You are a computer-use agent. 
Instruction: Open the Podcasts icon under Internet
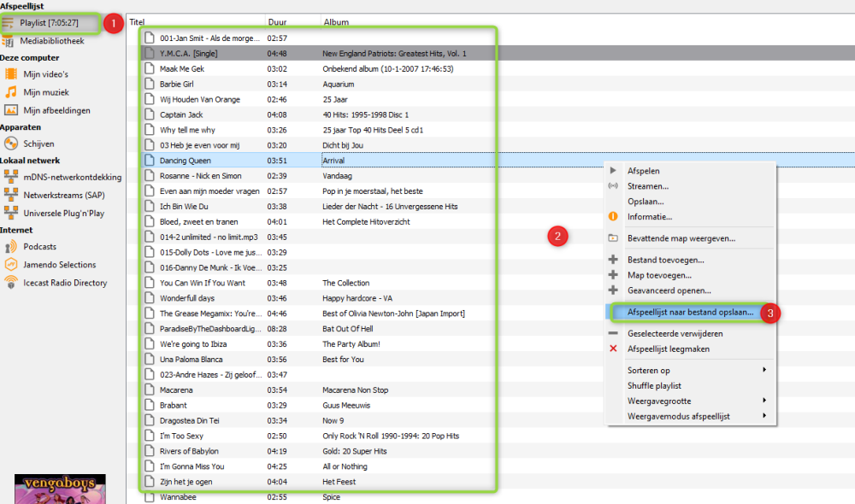11,247
